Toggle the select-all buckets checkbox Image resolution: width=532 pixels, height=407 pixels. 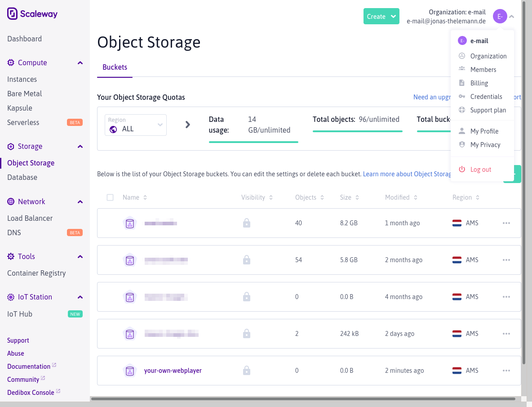pyautogui.click(x=110, y=197)
